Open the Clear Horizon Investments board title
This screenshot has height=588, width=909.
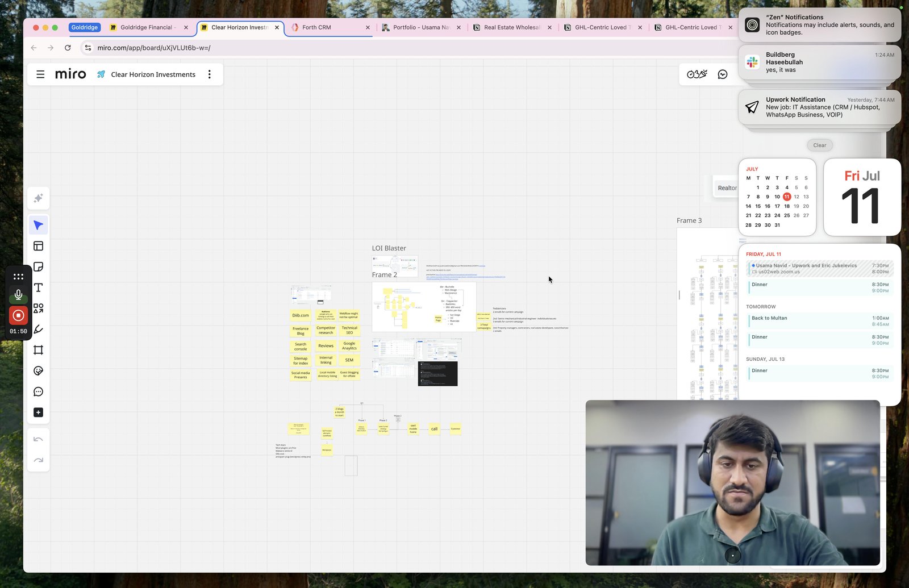point(153,74)
